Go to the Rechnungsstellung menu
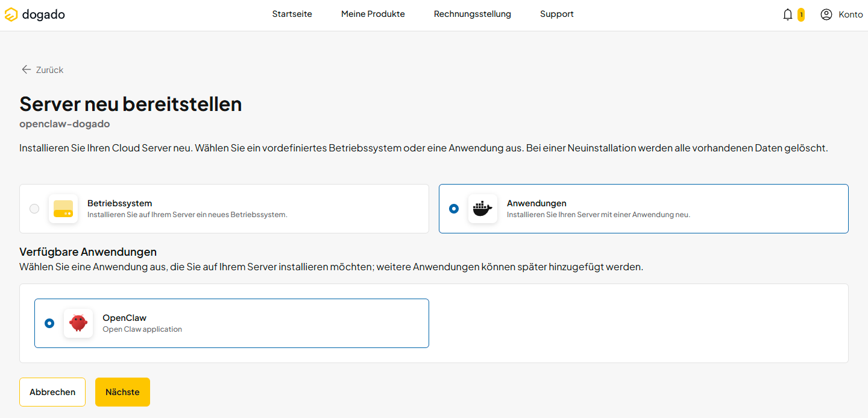This screenshot has height=418, width=868. tap(473, 14)
